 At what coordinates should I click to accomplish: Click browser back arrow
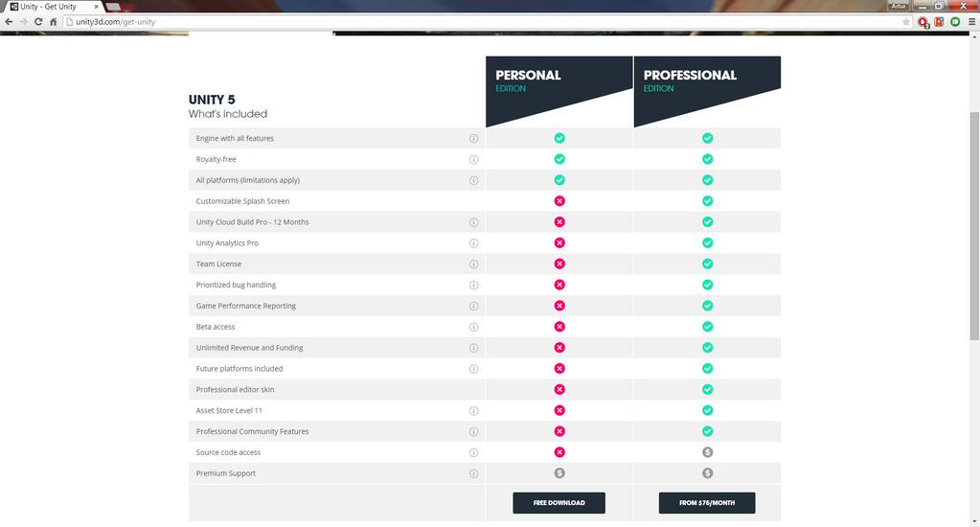tap(9, 22)
